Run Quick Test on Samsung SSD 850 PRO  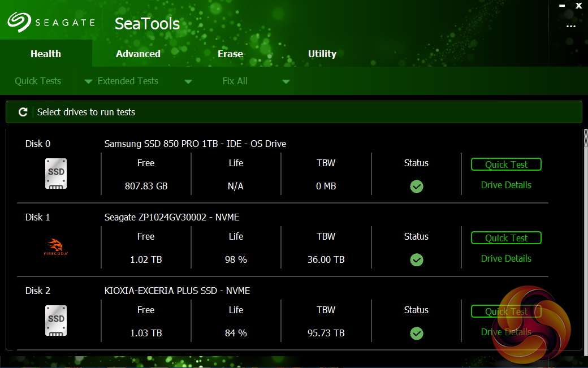click(506, 164)
